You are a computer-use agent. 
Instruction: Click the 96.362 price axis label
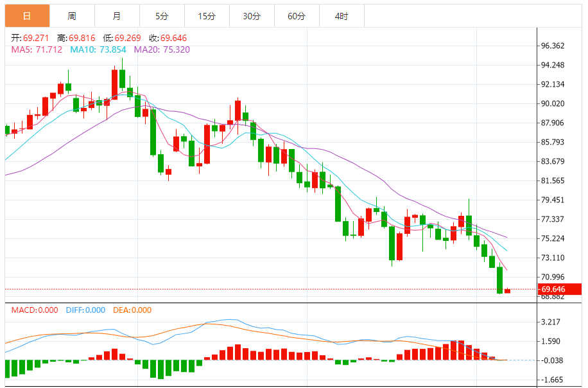(x=553, y=46)
